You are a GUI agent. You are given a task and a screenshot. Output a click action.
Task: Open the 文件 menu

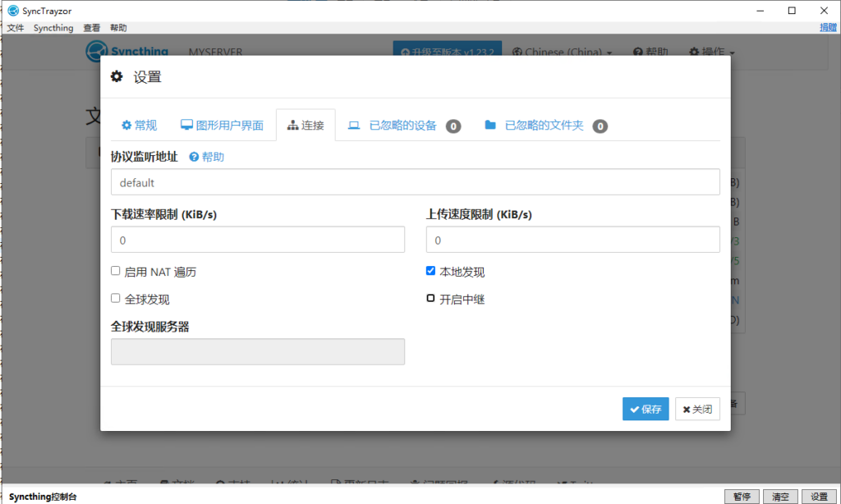pyautogui.click(x=15, y=28)
